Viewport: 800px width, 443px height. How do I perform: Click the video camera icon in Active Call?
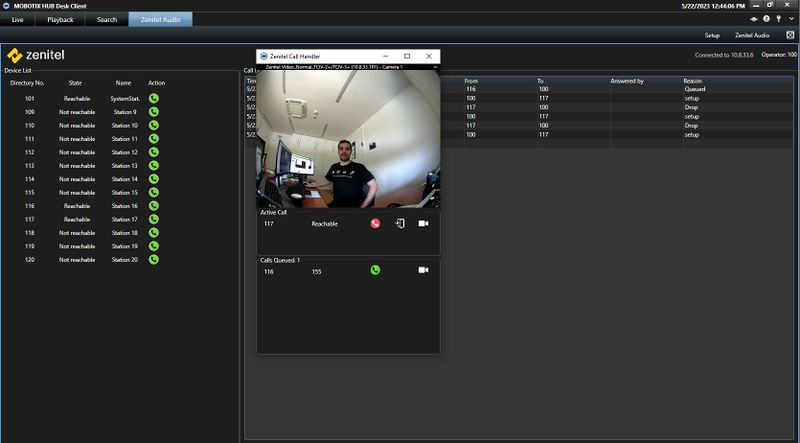tap(423, 224)
